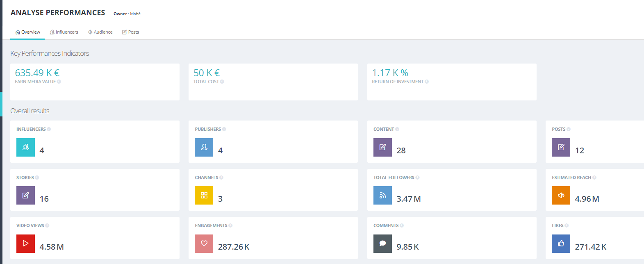Switch to the Influencers tab
The image size is (644, 264).
click(64, 32)
